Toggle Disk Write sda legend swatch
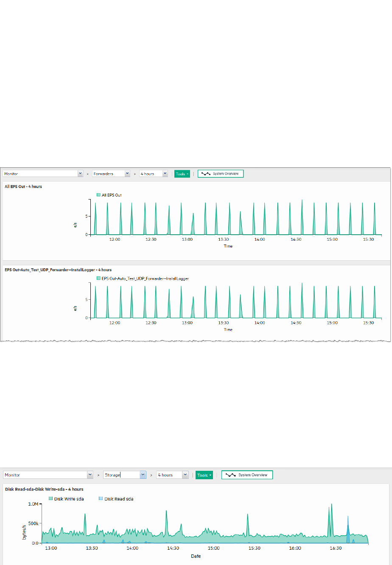392x565 pixels. pyautogui.click(x=51, y=499)
